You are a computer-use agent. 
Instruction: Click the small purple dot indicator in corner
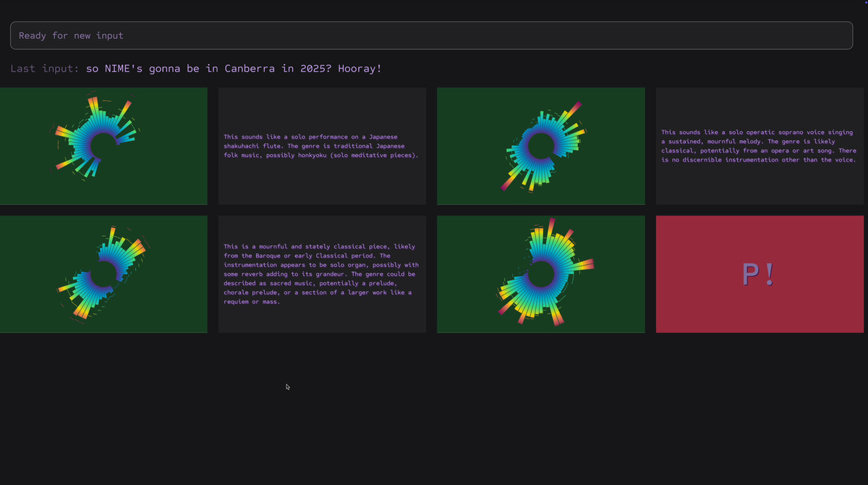865,2
